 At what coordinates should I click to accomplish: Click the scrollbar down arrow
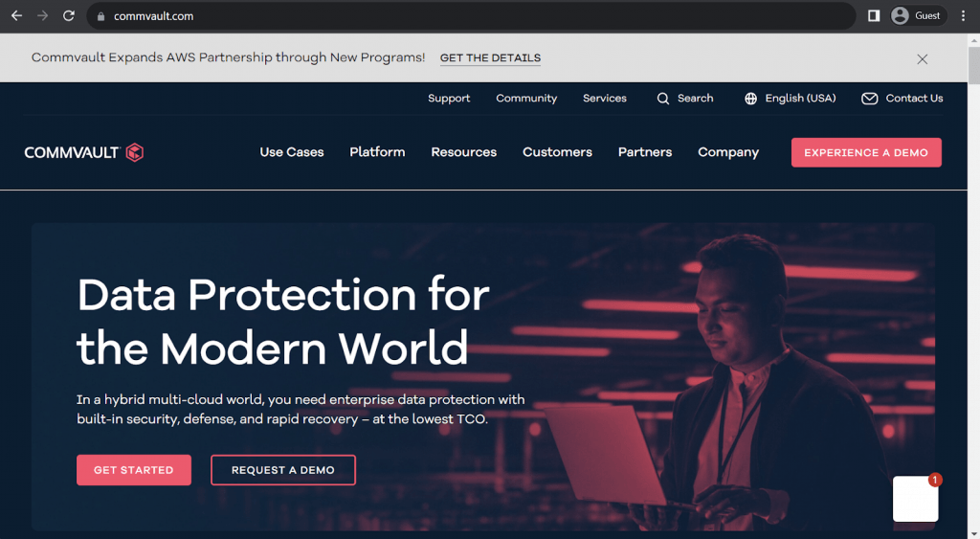pos(973,533)
